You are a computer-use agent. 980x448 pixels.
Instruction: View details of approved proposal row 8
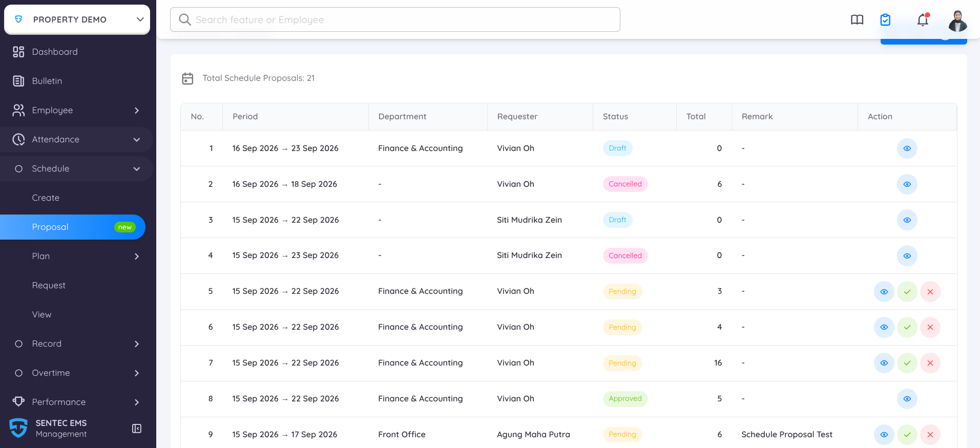click(907, 399)
